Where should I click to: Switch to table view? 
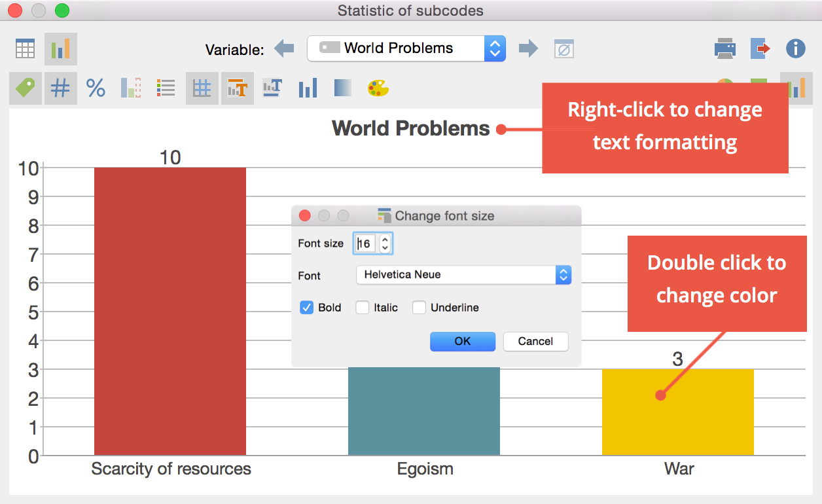coord(25,49)
